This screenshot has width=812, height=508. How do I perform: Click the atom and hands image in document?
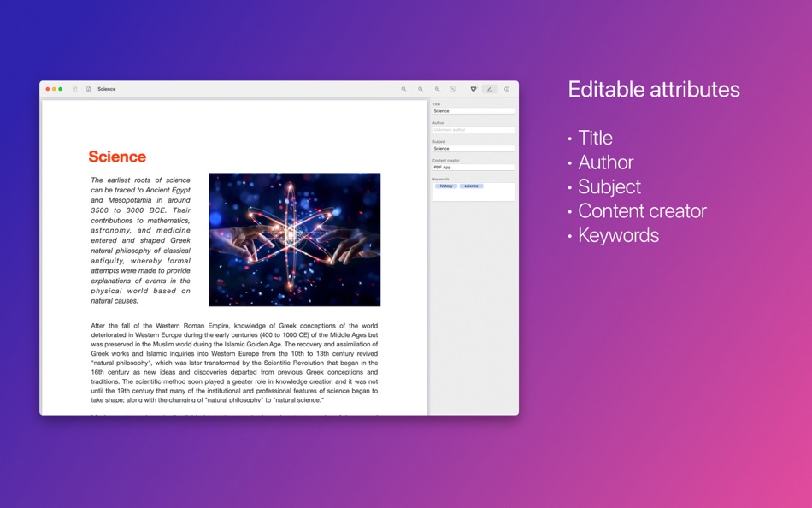pos(295,239)
